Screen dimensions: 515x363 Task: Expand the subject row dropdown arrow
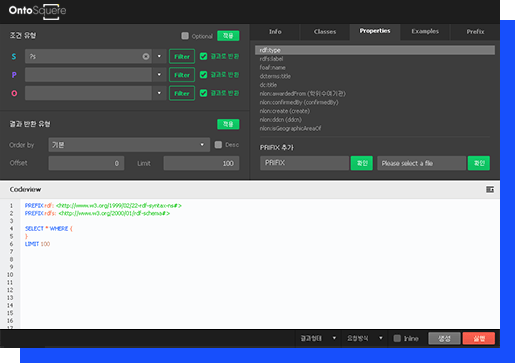[159, 56]
